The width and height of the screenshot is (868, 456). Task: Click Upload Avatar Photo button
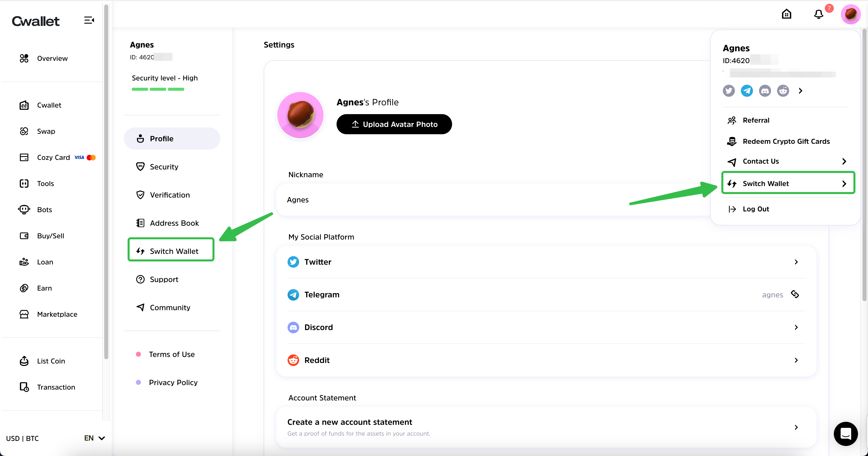coord(394,124)
